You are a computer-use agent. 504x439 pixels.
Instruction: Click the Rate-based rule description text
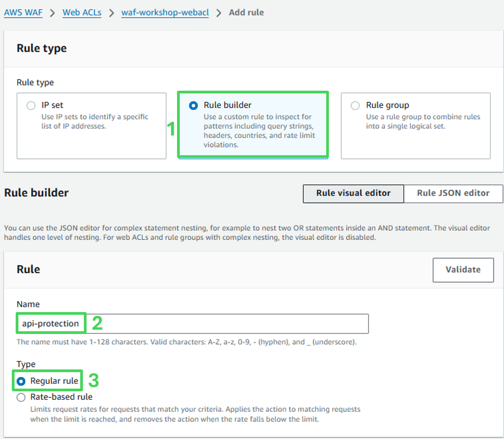point(195,414)
